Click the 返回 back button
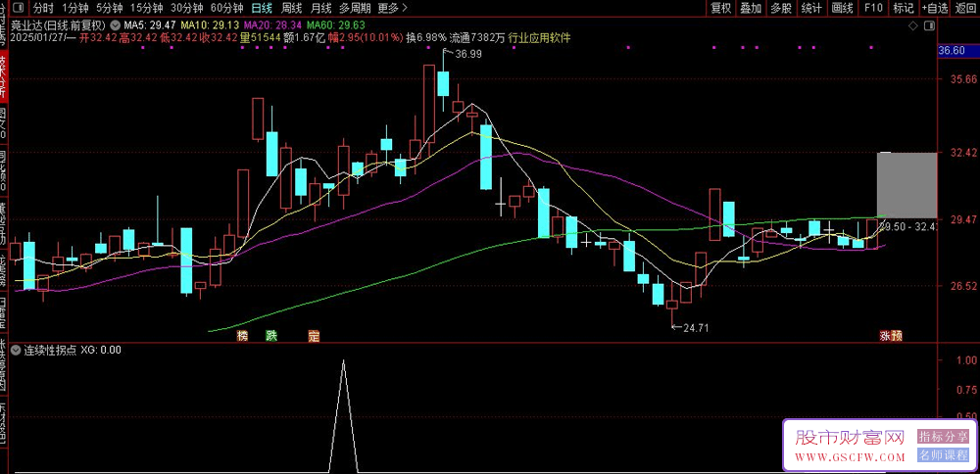Image resolution: width=980 pixels, height=474 pixels. pos(965,8)
